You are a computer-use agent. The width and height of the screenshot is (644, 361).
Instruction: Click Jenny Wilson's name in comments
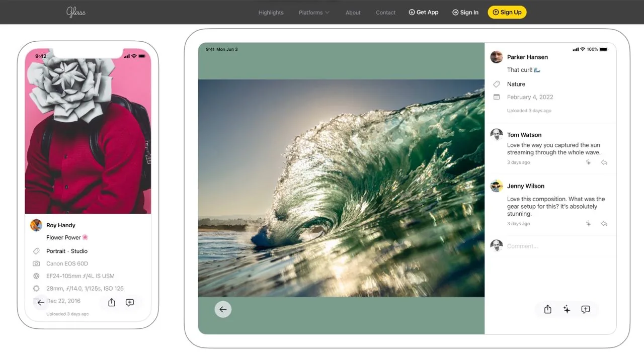pyautogui.click(x=526, y=186)
